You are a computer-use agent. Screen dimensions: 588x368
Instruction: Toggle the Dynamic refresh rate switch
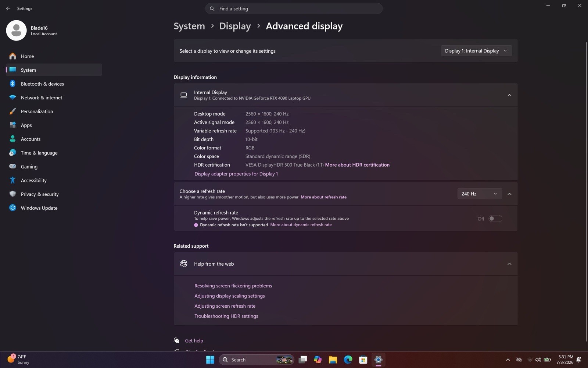click(x=495, y=219)
